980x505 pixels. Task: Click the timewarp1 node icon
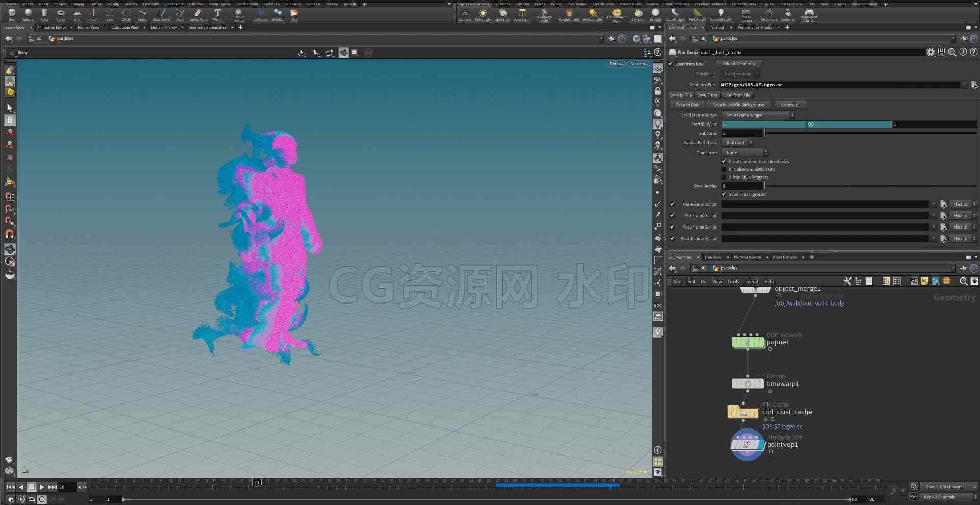(x=748, y=384)
